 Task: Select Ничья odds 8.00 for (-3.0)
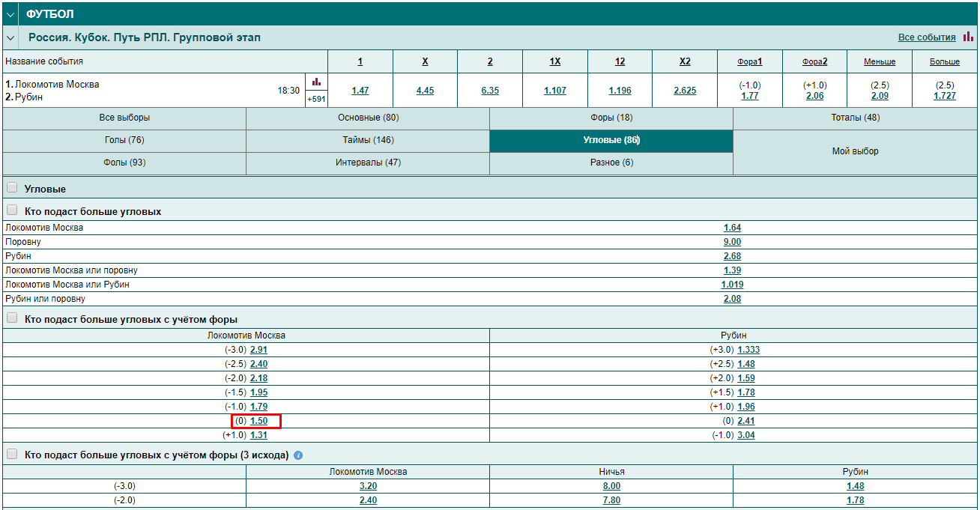[x=611, y=486]
